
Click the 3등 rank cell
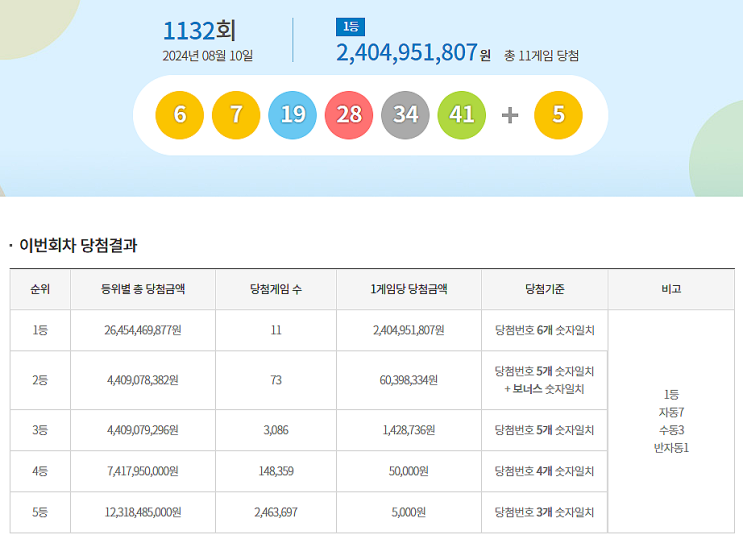[x=40, y=430]
